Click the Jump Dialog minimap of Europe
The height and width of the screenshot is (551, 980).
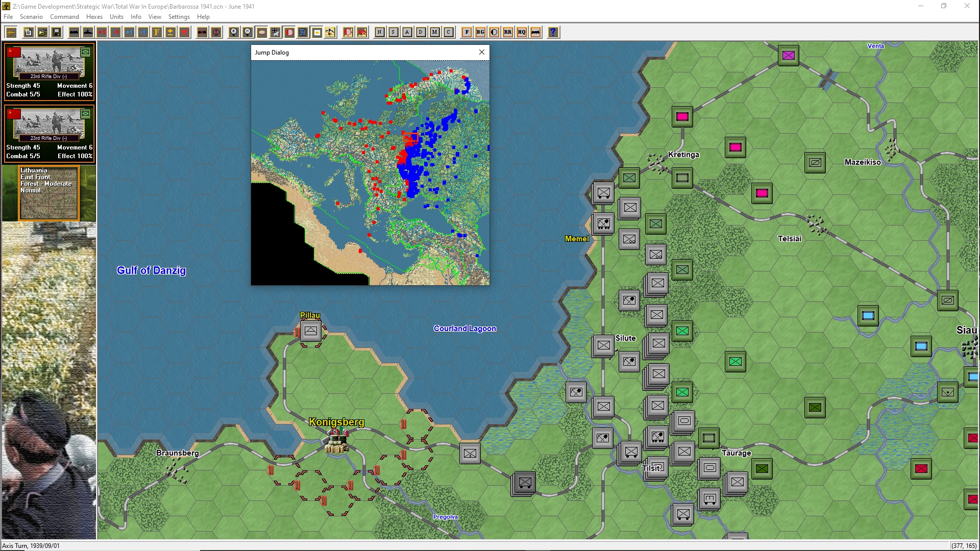(370, 172)
